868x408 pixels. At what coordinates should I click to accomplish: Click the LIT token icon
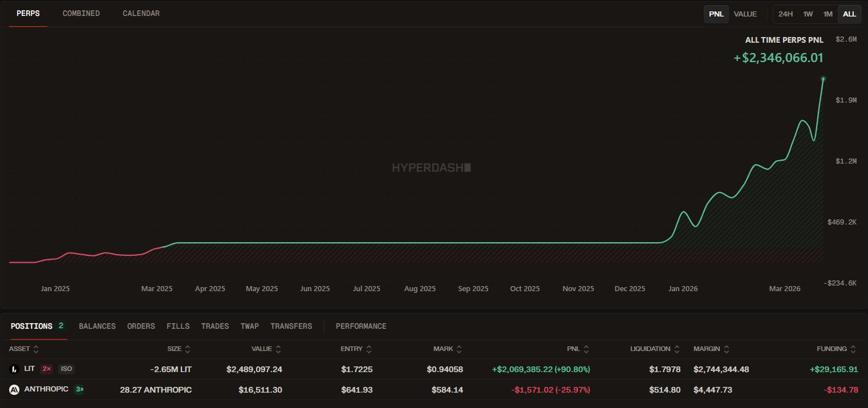tap(14, 369)
